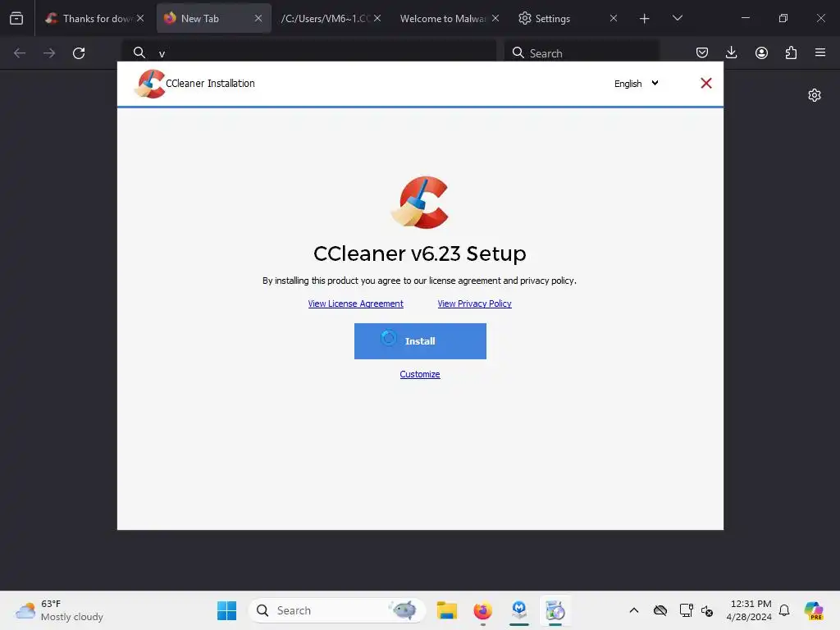Image resolution: width=840 pixels, height=630 pixels.
Task: Click the fish icon in taskbar search
Action: click(x=404, y=609)
